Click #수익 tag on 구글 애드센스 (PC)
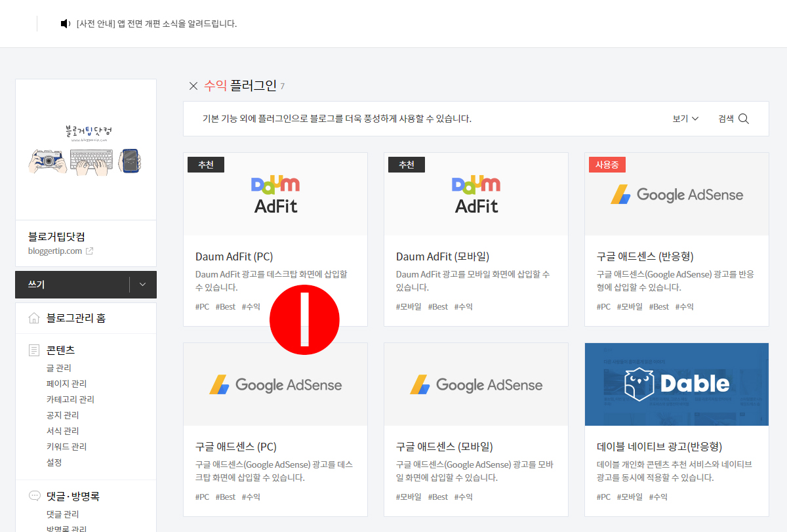 click(251, 497)
